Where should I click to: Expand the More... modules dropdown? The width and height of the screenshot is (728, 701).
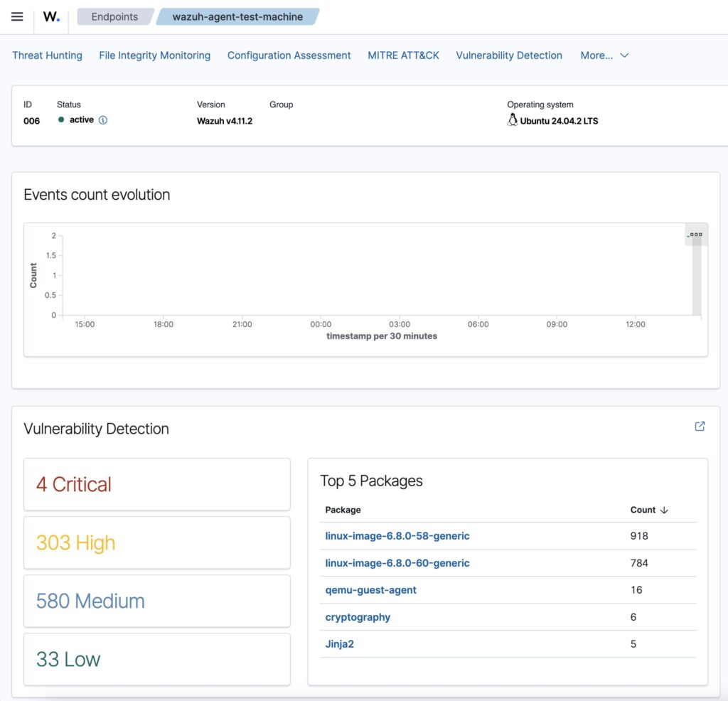pyautogui.click(x=604, y=55)
